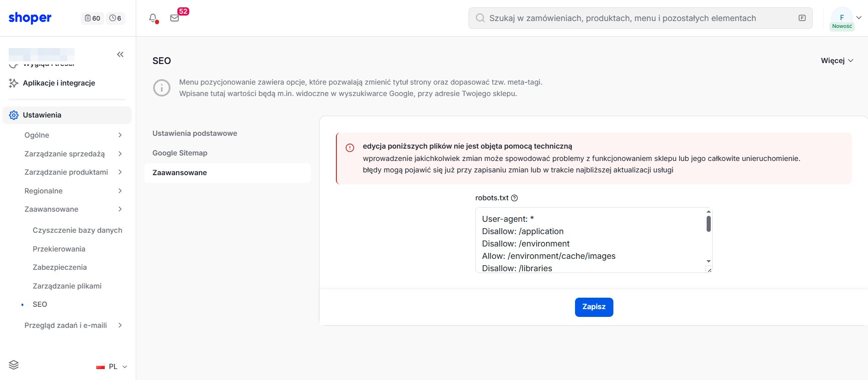Image resolution: width=868 pixels, height=380 pixels.
Task: Click the Shoper logo
Action: (x=30, y=18)
